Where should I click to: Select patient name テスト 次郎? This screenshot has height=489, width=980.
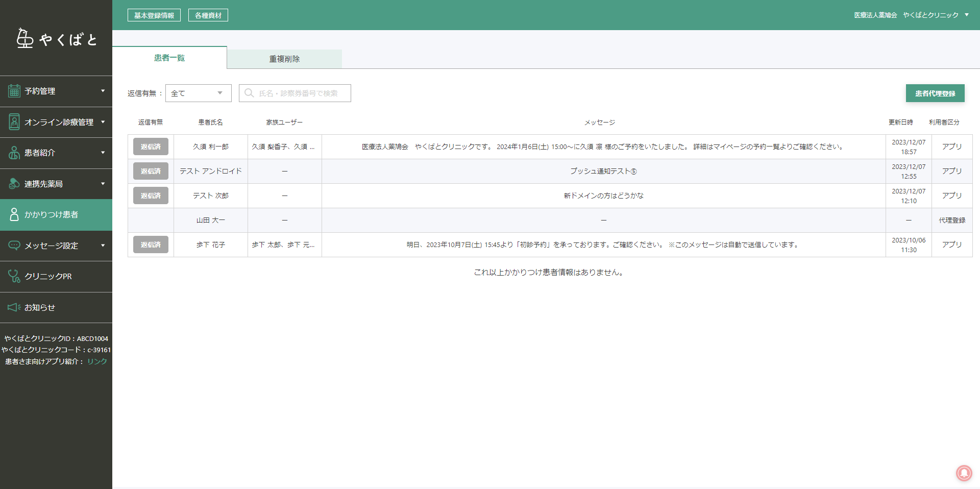(x=211, y=195)
